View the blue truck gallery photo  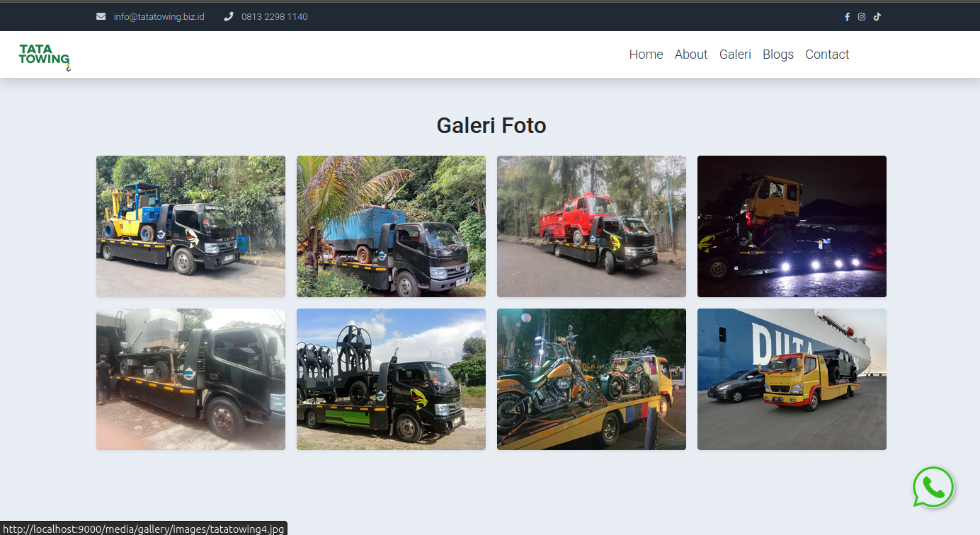click(391, 226)
